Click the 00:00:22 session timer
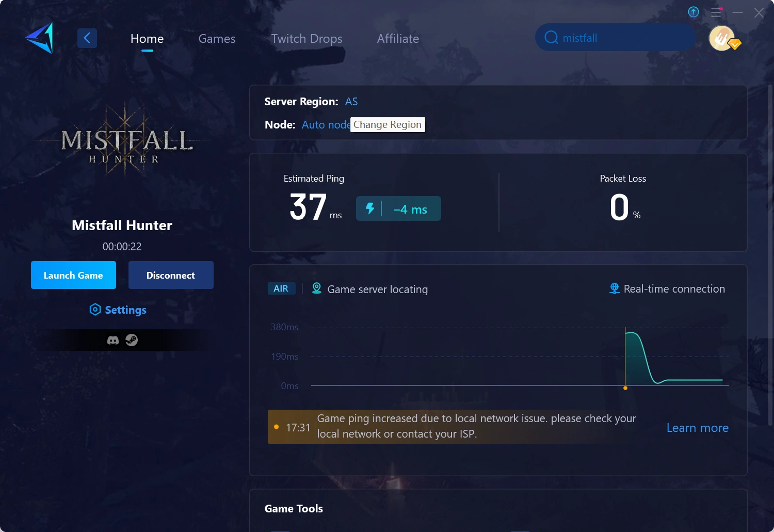The height and width of the screenshot is (532, 774). tap(122, 247)
